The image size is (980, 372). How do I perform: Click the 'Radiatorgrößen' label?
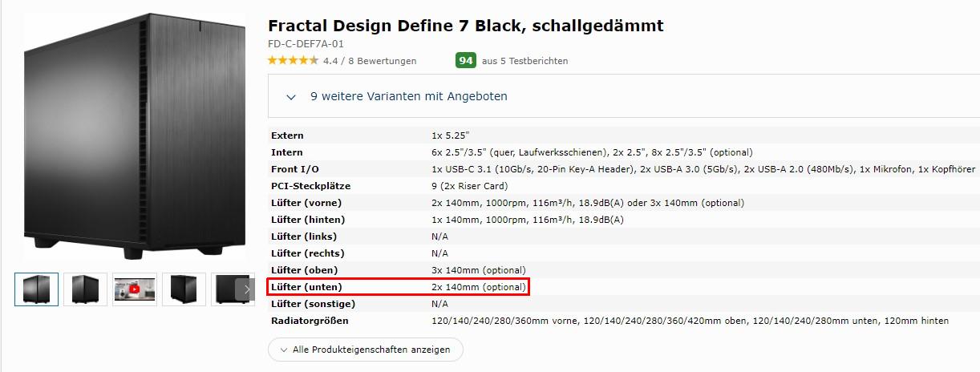click(310, 321)
